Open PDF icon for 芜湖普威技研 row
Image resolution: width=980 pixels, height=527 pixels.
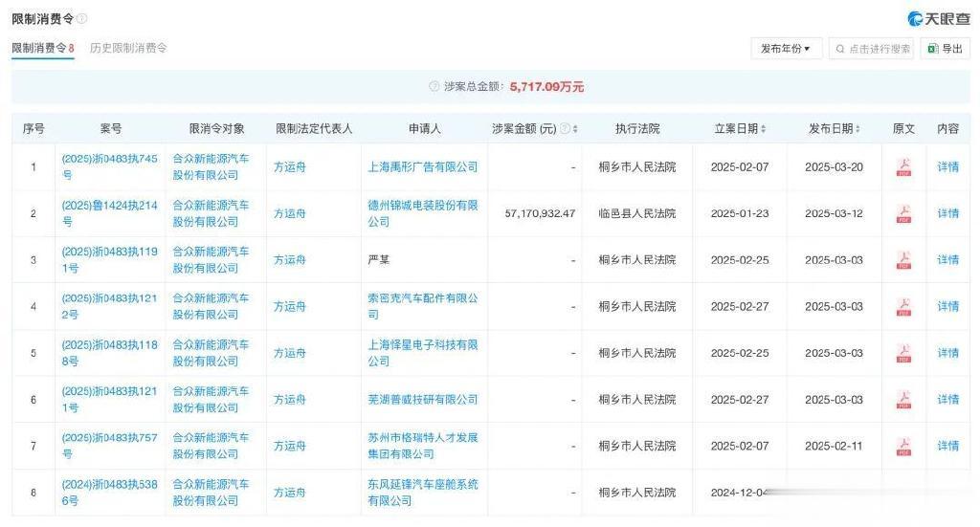tap(903, 400)
